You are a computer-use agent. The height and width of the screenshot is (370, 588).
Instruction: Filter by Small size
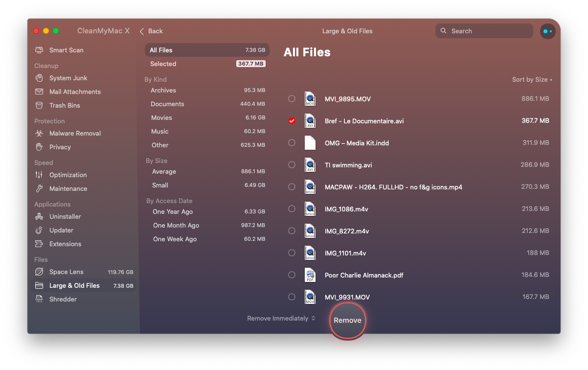[207, 185]
